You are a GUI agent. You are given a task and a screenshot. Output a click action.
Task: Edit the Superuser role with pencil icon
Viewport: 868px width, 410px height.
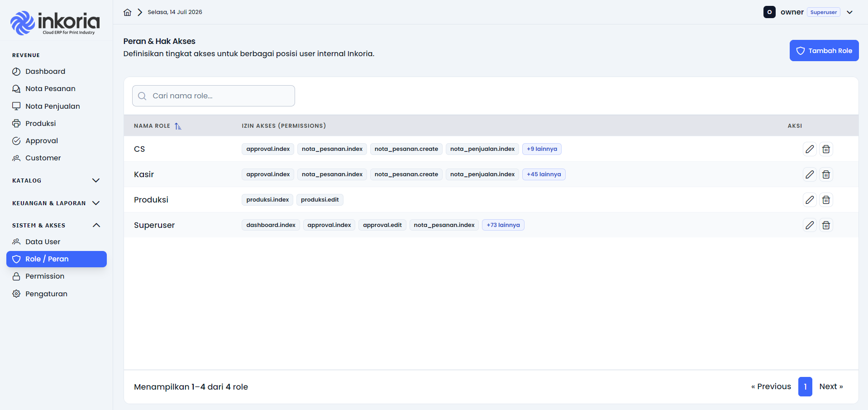[810, 225]
